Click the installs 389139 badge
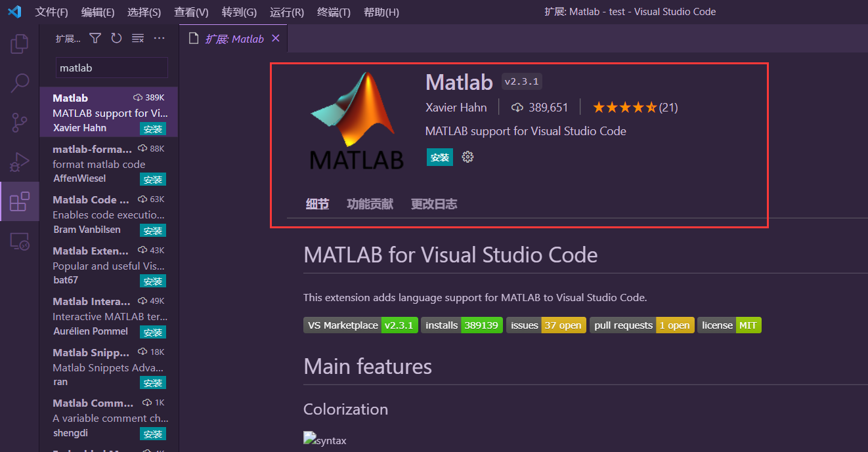Screen dimensions: 868x452 pos(462,325)
